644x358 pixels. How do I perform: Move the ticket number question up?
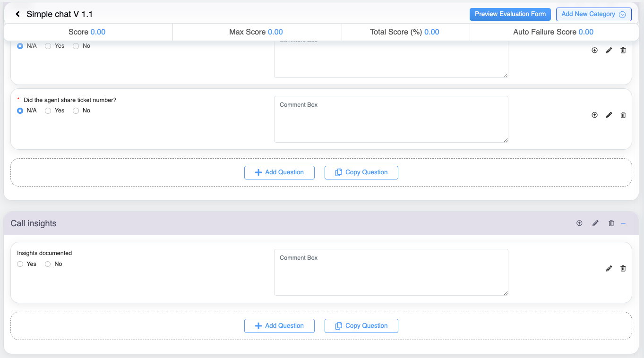(594, 115)
